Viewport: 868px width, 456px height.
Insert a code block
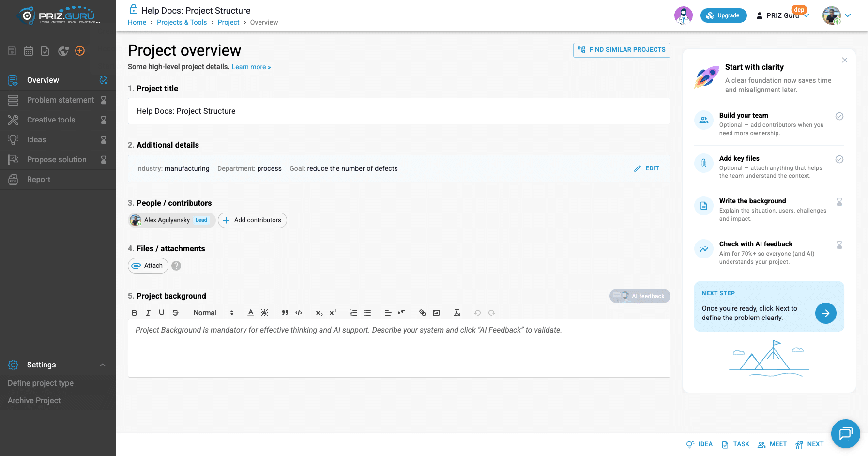tap(299, 313)
